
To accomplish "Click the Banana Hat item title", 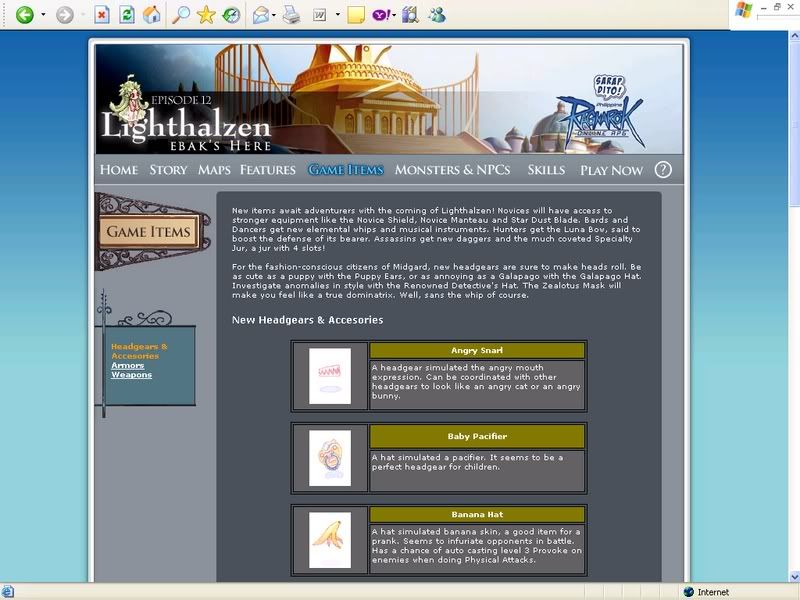I will pyautogui.click(x=477, y=514).
